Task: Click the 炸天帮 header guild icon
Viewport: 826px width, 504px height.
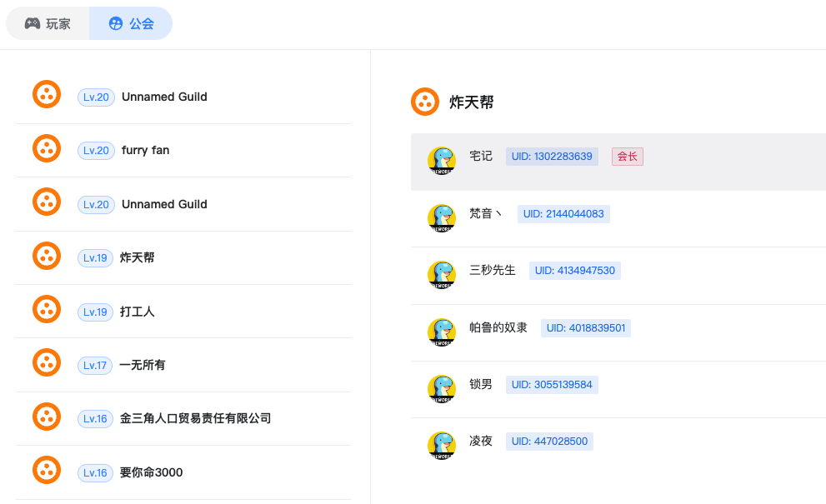Action: pyautogui.click(x=425, y=102)
